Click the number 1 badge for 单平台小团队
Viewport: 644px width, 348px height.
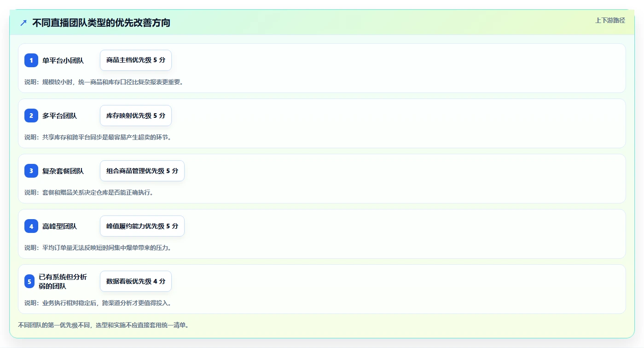tap(31, 60)
